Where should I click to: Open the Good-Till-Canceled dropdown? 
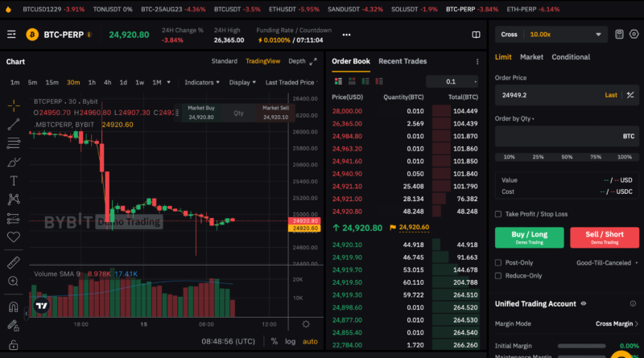pos(607,263)
